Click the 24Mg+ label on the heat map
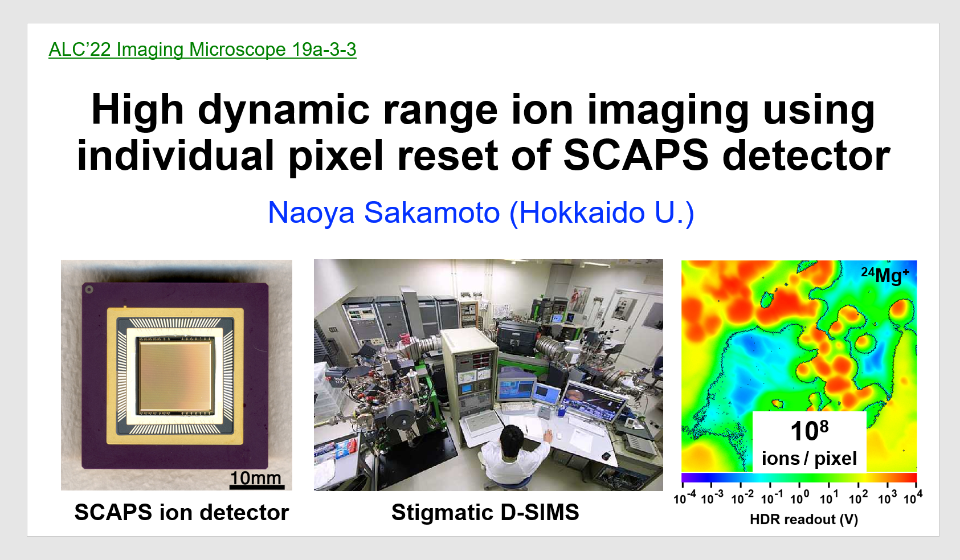960x560 pixels. pos(885,275)
